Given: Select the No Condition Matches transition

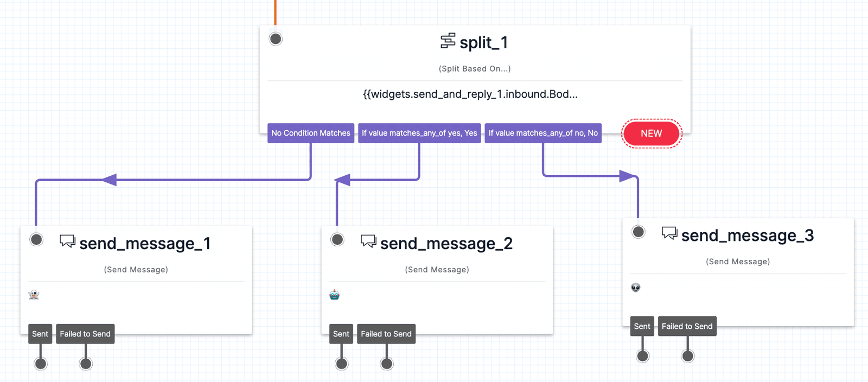Looking at the screenshot, I should [x=310, y=133].
